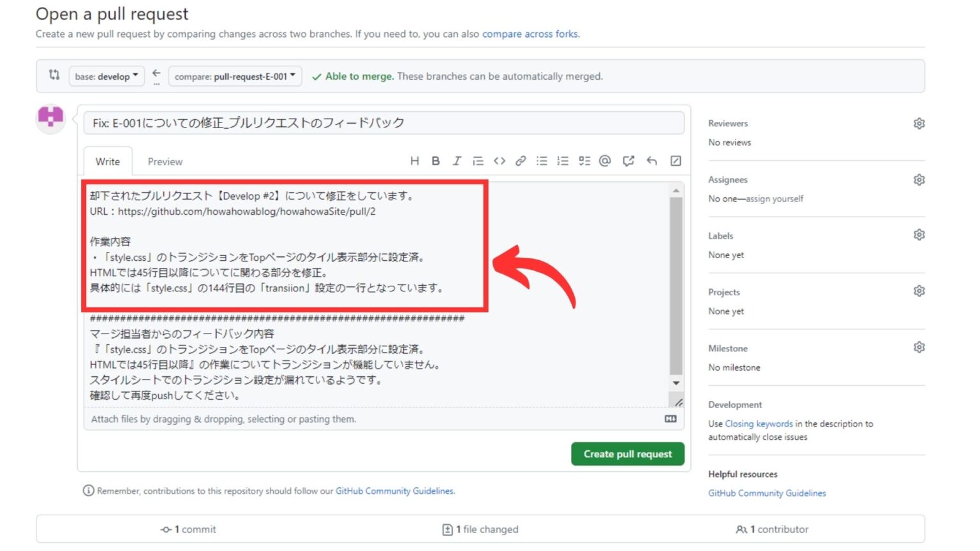Viewport: 980px width, 551px height.
Task: Add a task list with the checklist icon
Action: point(584,161)
